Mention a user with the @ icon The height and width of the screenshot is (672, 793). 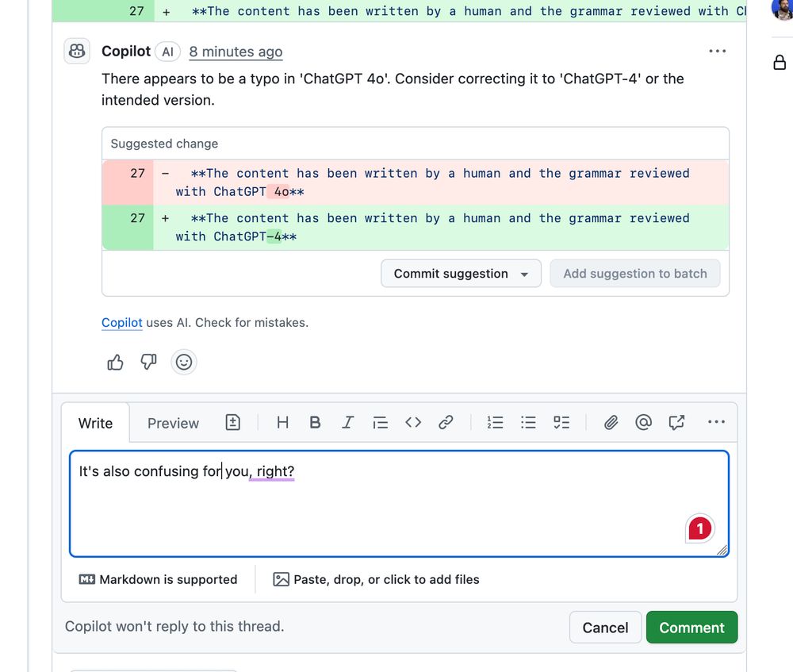[x=643, y=423]
